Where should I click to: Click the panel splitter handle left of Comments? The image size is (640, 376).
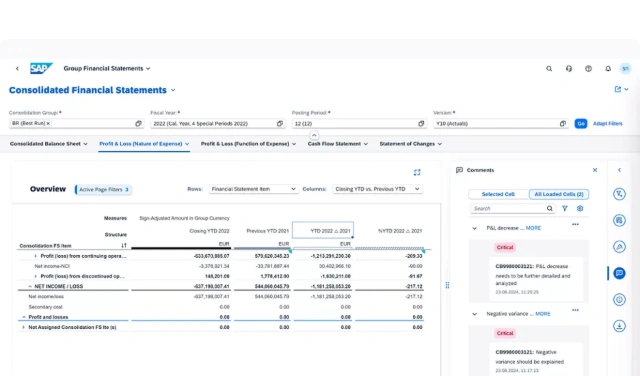point(447,285)
